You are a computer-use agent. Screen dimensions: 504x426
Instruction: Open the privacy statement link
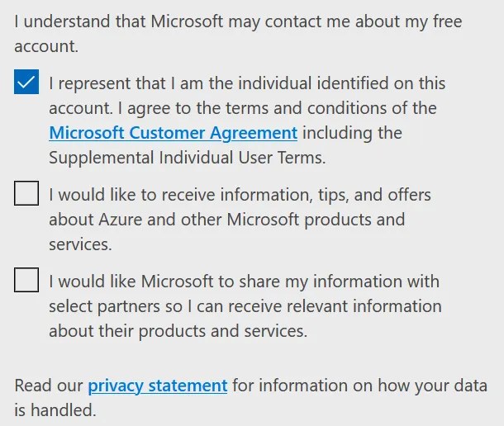157,385
